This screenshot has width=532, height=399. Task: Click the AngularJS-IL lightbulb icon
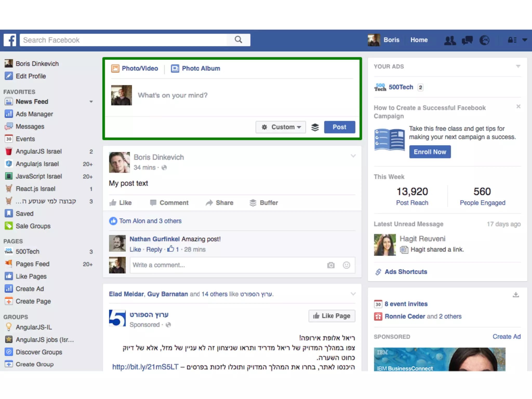tap(9, 327)
